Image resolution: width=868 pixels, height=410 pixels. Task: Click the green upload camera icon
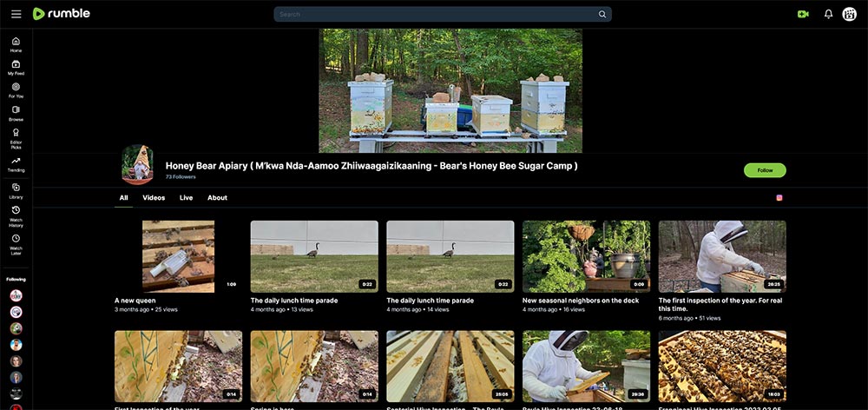pyautogui.click(x=803, y=15)
